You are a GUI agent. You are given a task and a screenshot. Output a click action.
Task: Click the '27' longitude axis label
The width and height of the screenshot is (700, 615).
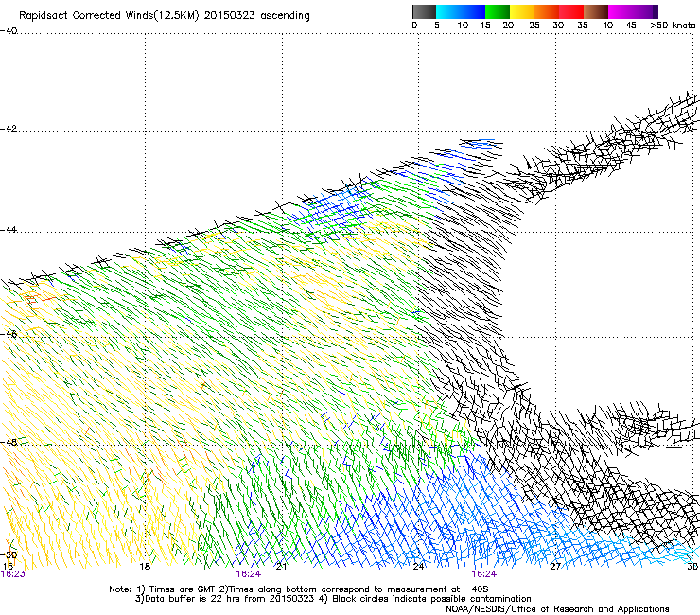(555, 567)
